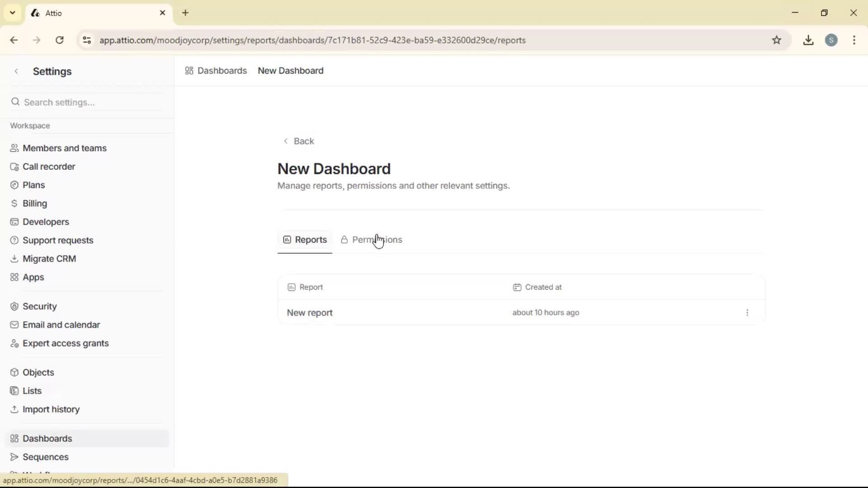This screenshot has height=488, width=868.
Task: Click the download icon in the browser toolbar
Action: [x=809, y=40]
